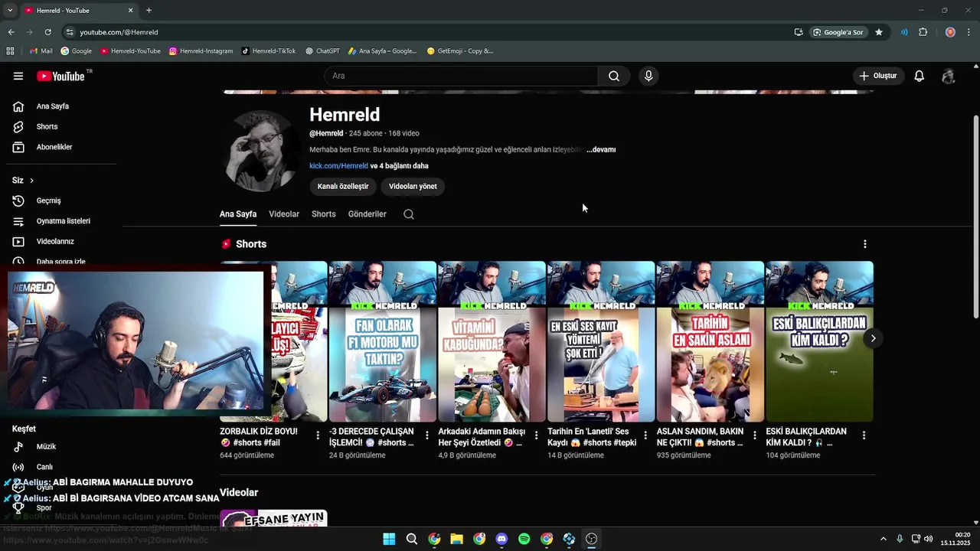Click the channel search magnifier icon
The height and width of the screenshot is (551, 980).
click(x=409, y=214)
